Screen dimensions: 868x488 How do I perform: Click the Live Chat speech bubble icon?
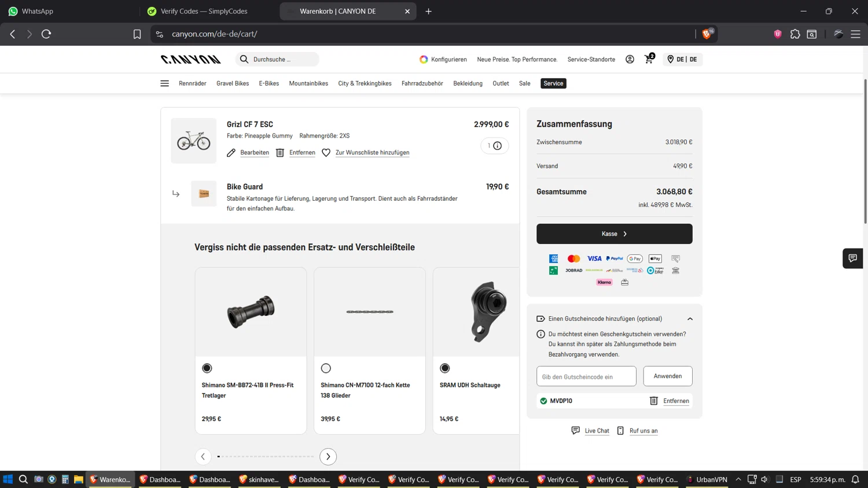tap(575, 430)
